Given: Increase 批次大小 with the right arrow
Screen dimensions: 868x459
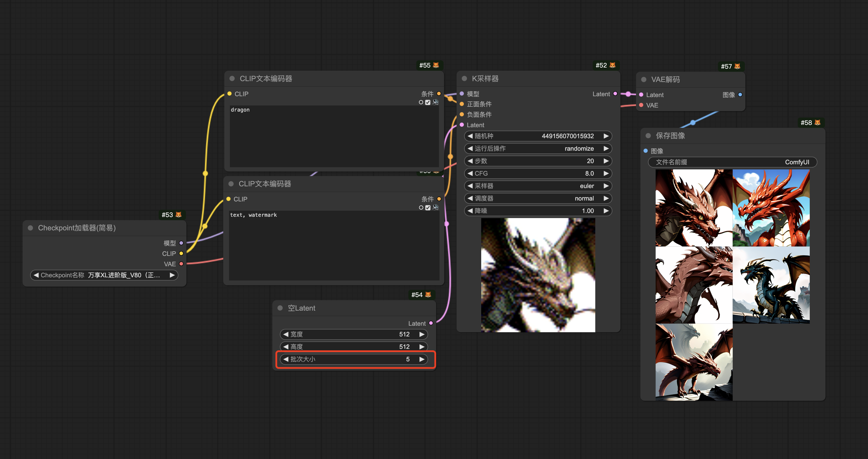Looking at the screenshot, I should 422,359.
